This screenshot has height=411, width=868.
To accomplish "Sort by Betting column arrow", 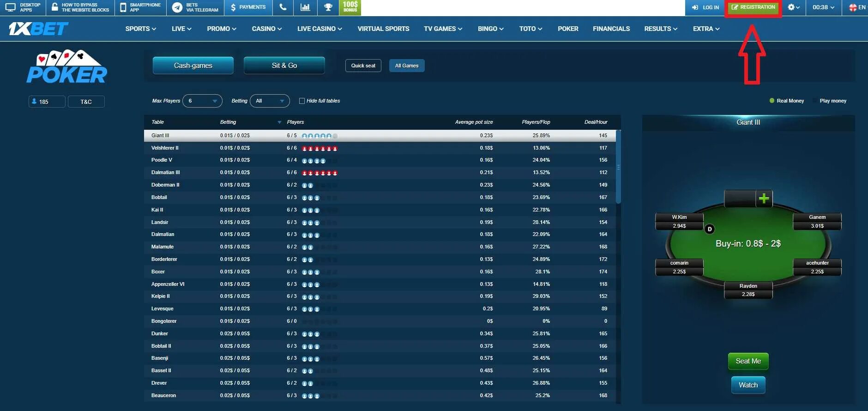I will [x=279, y=122].
